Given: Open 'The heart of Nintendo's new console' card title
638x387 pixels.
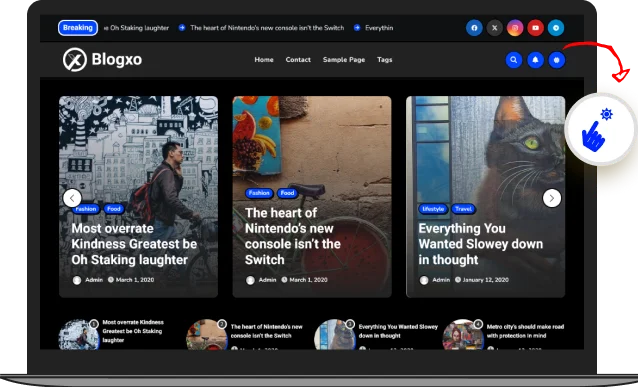Looking at the screenshot, I should 293,236.
